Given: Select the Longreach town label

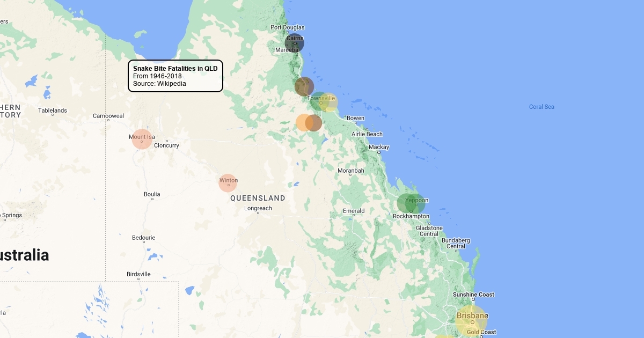Looking at the screenshot, I should tap(258, 208).
